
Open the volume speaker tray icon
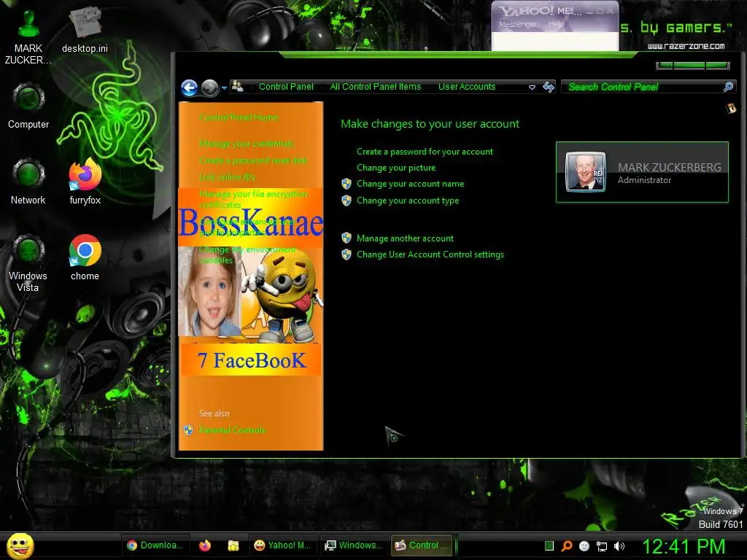[619, 546]
